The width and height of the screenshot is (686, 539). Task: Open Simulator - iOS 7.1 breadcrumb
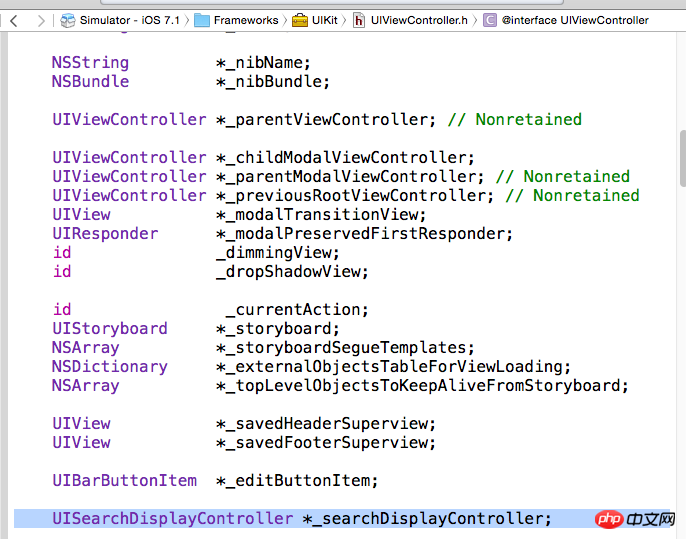[x=130, y=21]
